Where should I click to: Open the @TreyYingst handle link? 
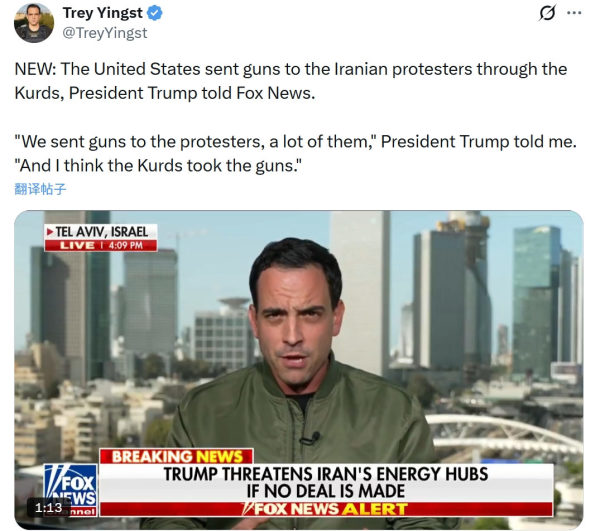pos(104,33)
